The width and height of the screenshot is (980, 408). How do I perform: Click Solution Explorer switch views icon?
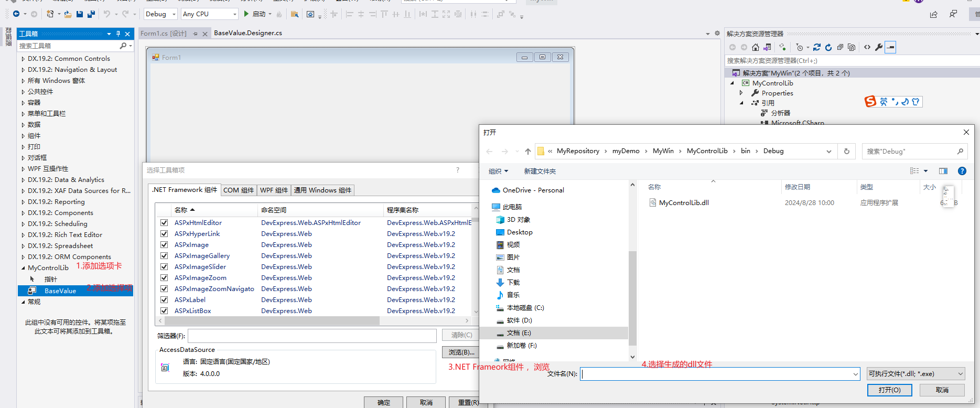[x=768, y=47]
